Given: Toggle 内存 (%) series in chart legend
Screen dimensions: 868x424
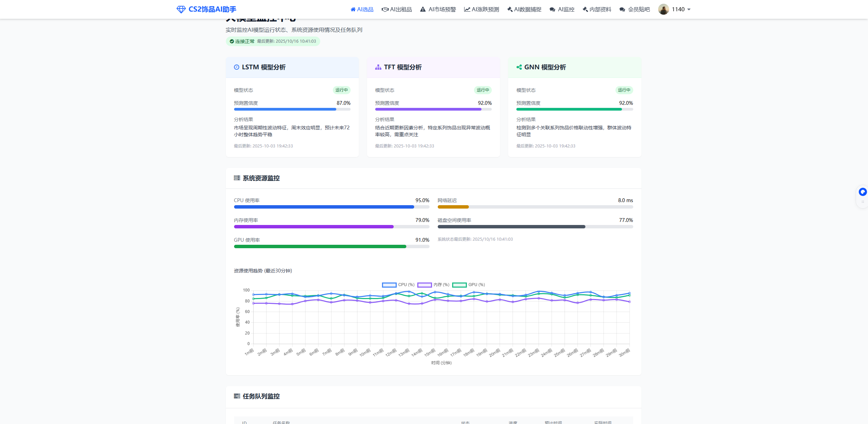Looking at the screenshot, I should pyautogui.click(x=433, y=285).
